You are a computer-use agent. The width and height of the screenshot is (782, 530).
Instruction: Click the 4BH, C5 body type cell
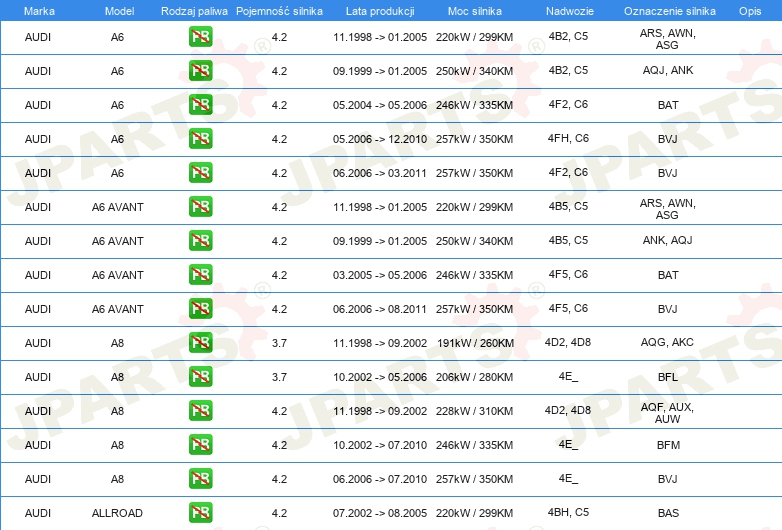(567, 512)
